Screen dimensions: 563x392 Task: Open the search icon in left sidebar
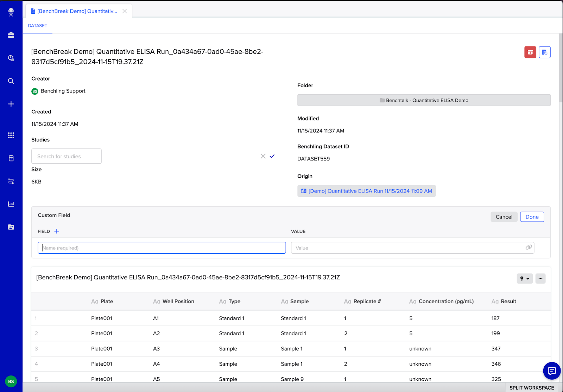(x=11, y=81)
